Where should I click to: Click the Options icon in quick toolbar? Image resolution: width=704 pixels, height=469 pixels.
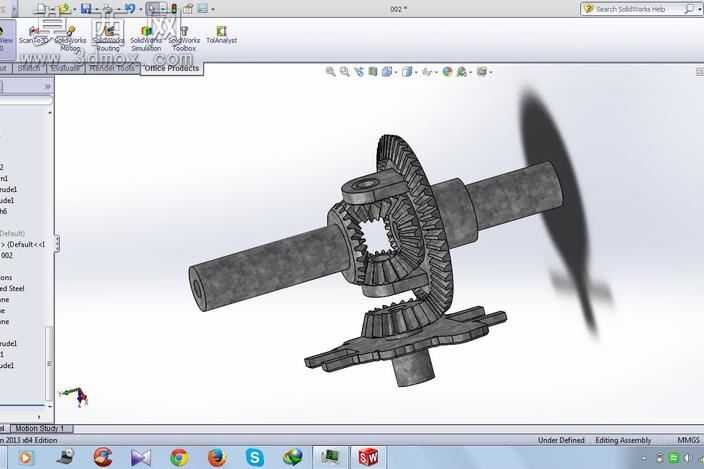click(203, 9)
